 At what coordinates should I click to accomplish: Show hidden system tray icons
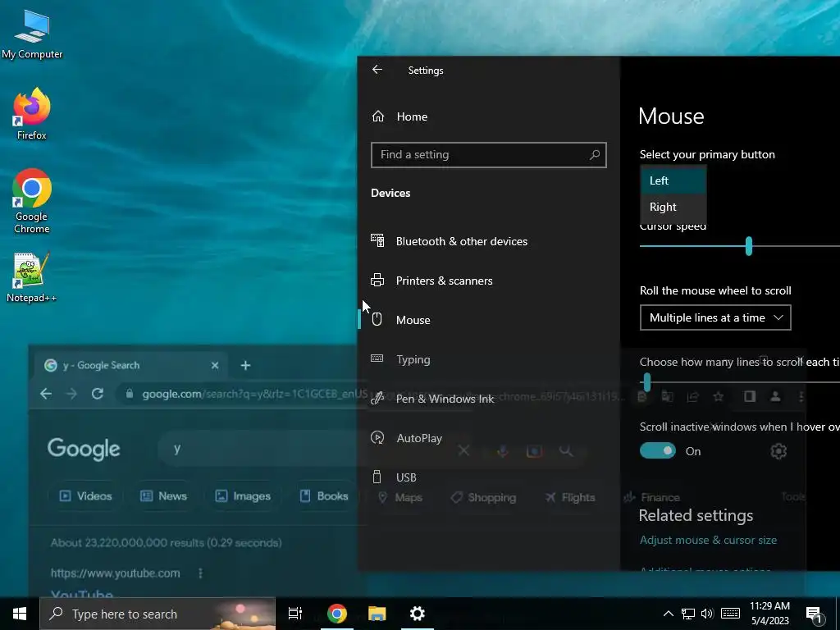point(668,614)
